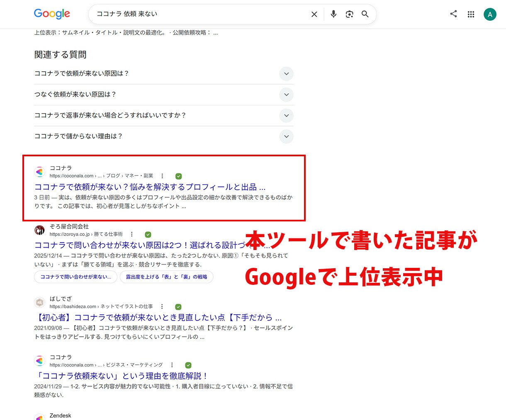Click URL https://zoroya.co.jp › 勝てる仕事術
The image size is (506, 420).
(86, 234)
